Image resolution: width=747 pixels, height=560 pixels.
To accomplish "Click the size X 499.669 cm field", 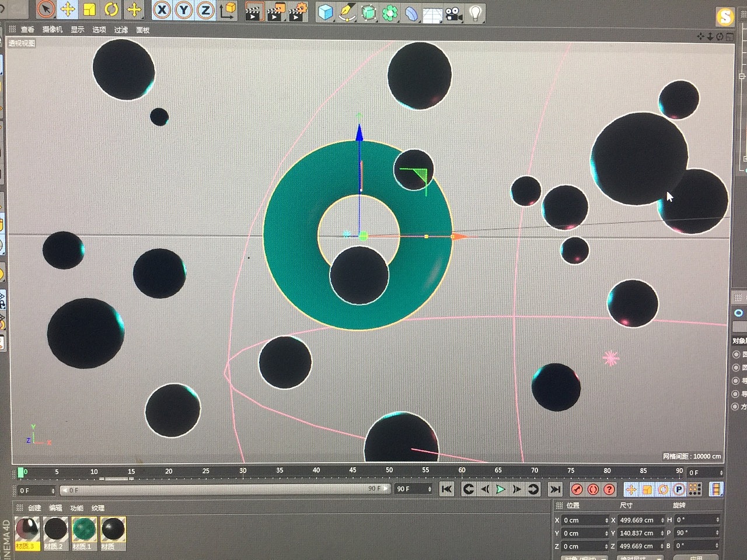I will 641,520.
